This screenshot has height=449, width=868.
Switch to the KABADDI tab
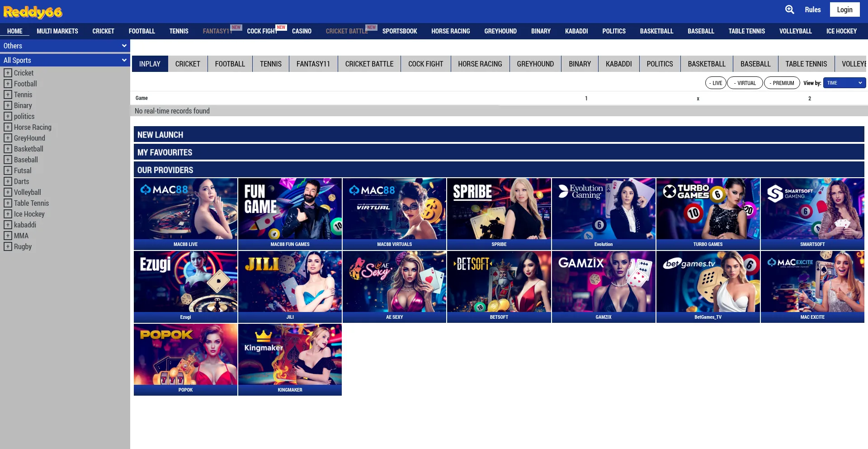coord(619,64)
